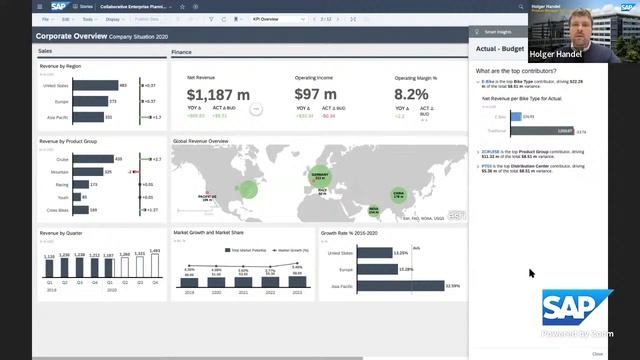Open the Tools menu
This screenshot has height=360, width=640.
89,19
